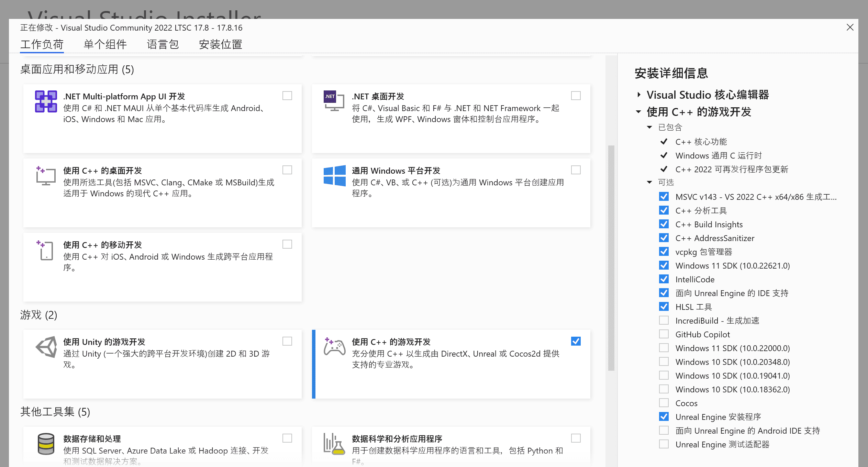Enable the 使用 Unity 的游戏开发 workload checkbox
868x467 pixels.
coord(287,341)
